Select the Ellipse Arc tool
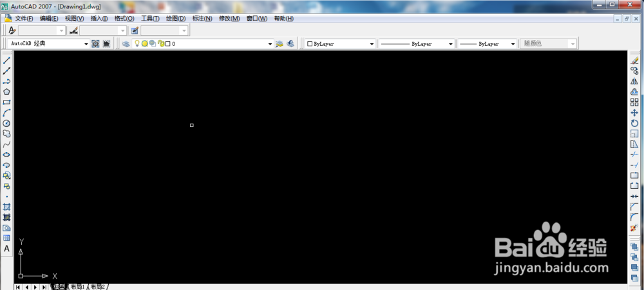This screenshot has width=644, height=290. click(6, 165)
